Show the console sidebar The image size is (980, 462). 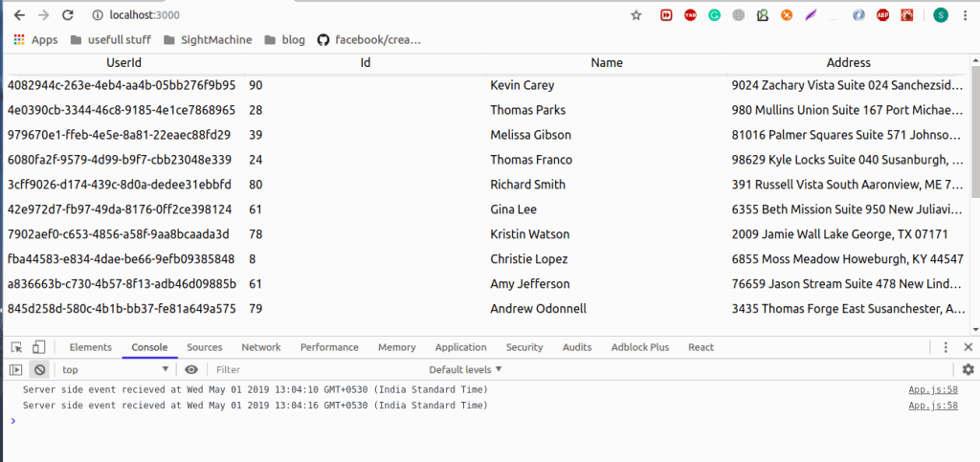[x=16, y=369]
